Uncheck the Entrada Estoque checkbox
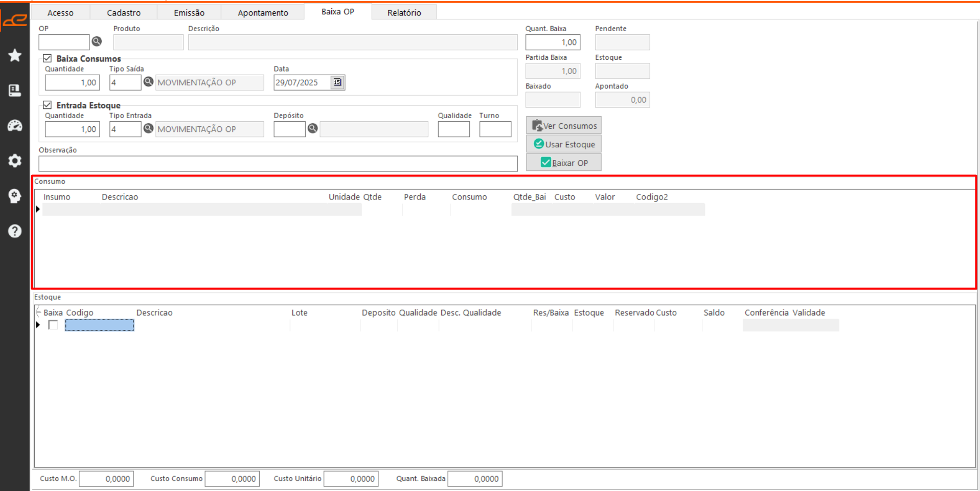The width and height of the screenshot is (980, 491). tap(48, 105)
